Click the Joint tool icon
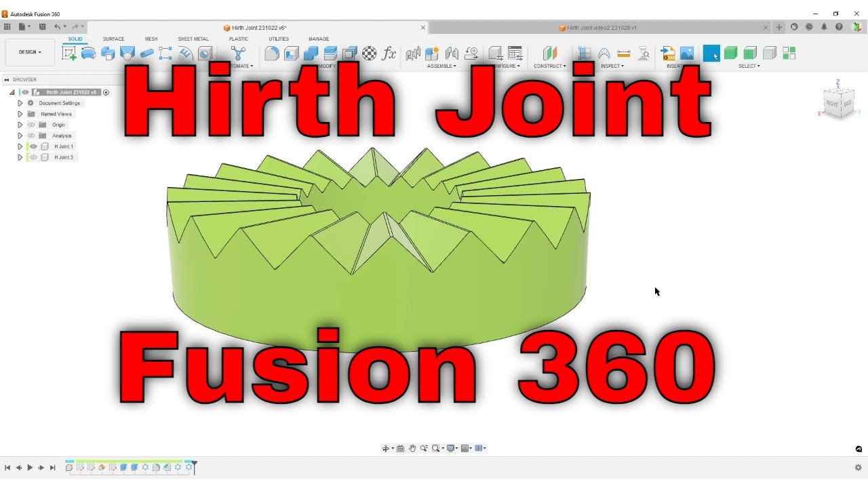 (x=452, y=54)
